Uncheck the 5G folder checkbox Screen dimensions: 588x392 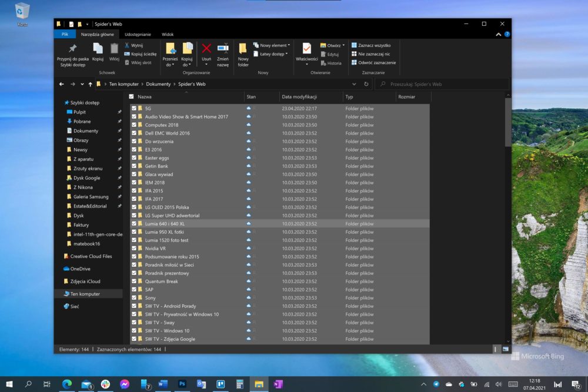134,108
